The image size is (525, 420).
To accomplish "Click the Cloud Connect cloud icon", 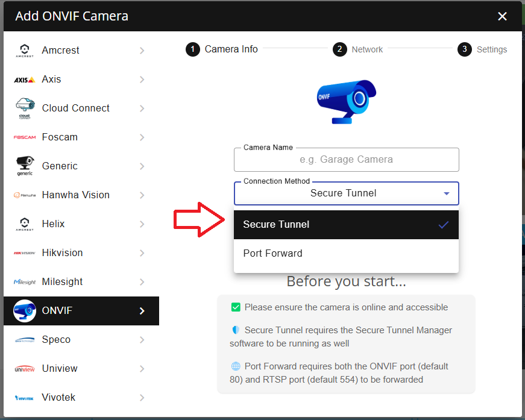I will click(25, 108).
